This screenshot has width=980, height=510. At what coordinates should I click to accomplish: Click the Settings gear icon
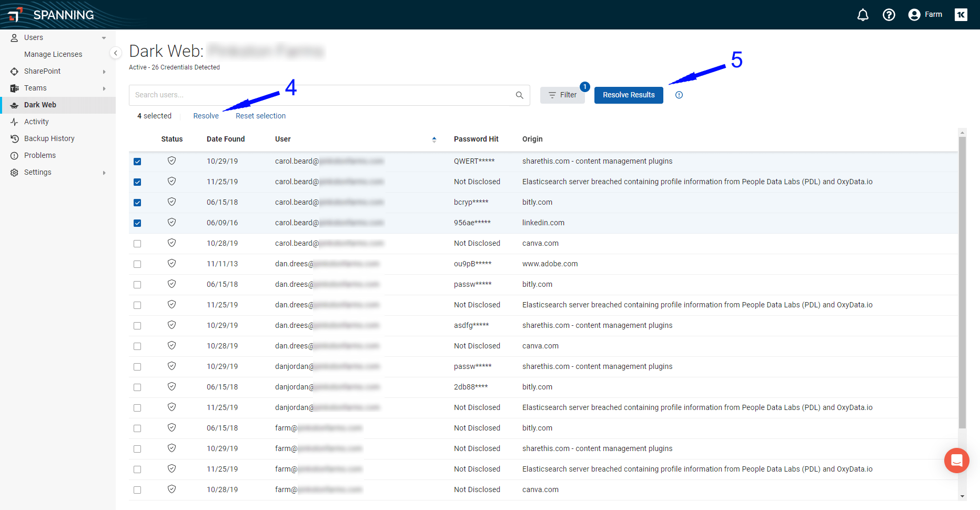pos(14,173)
